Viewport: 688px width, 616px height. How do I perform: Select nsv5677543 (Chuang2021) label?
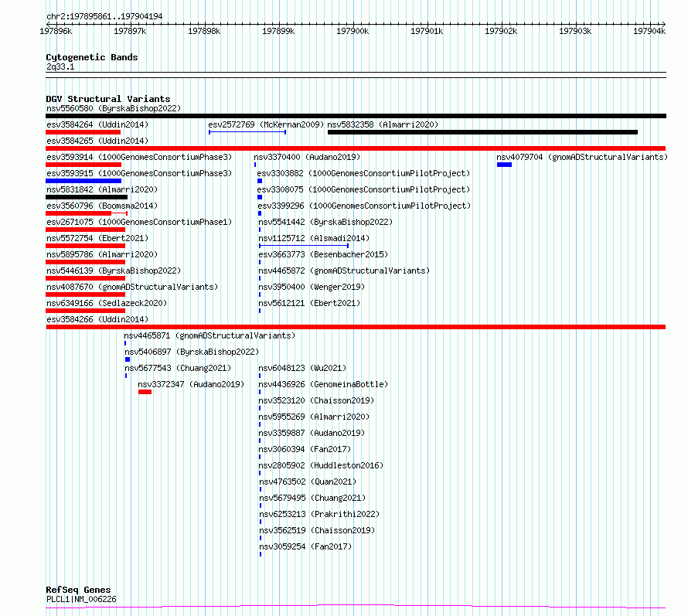(178, 368)
